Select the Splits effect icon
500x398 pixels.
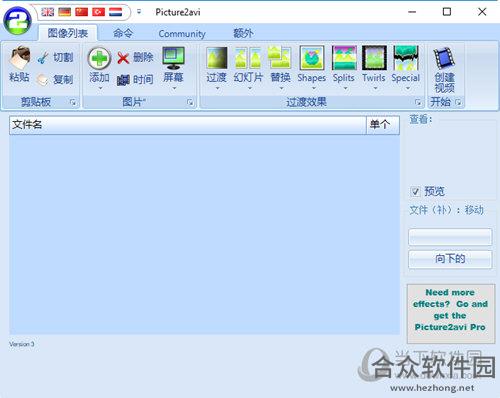(x=344, y=58)
